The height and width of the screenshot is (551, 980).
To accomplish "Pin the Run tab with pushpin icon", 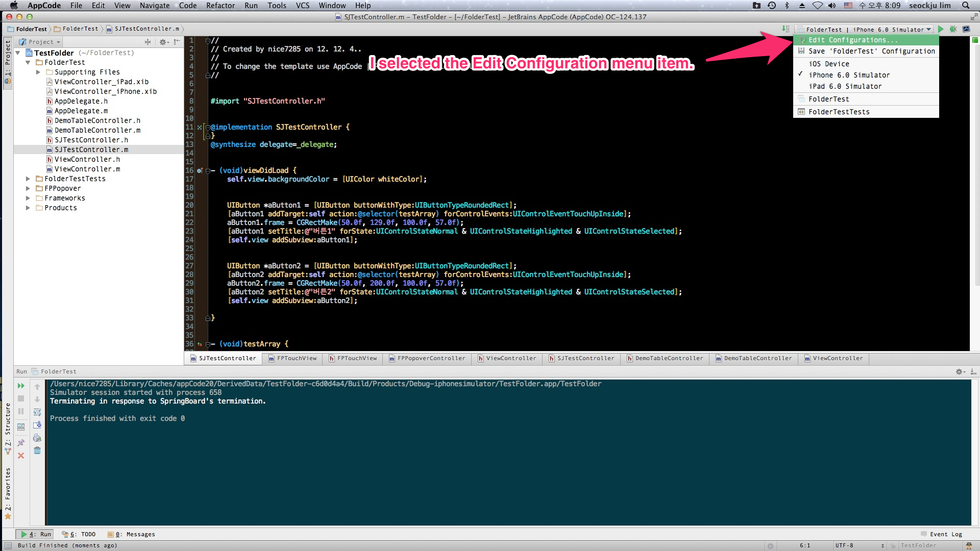I will 21,443.
